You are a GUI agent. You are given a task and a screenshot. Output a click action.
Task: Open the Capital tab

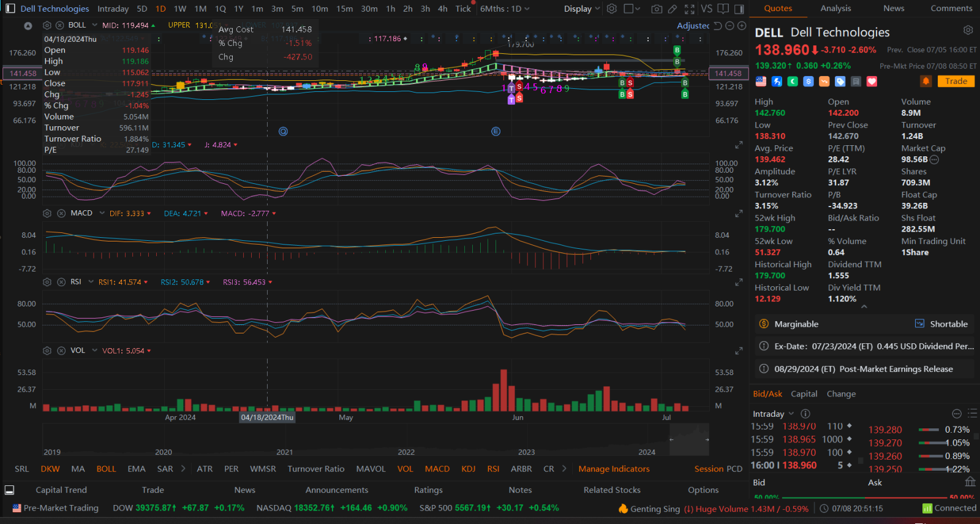point(804,394)
